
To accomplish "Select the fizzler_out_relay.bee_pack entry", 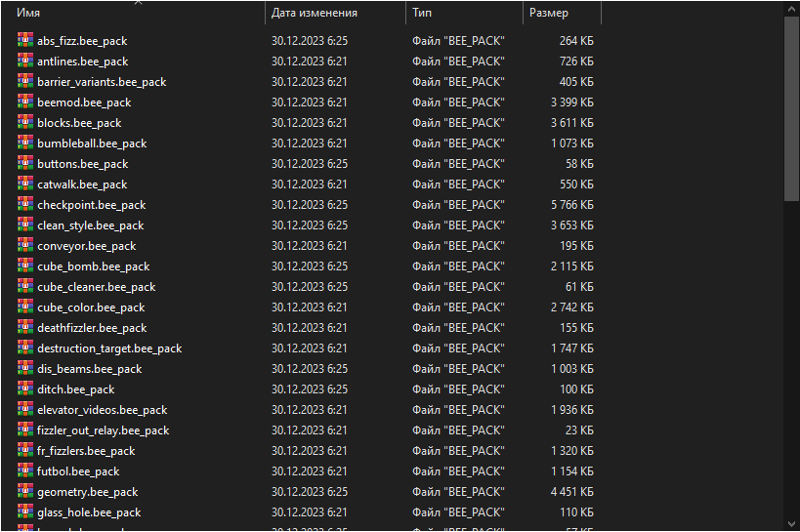I will tap(103, 430).
